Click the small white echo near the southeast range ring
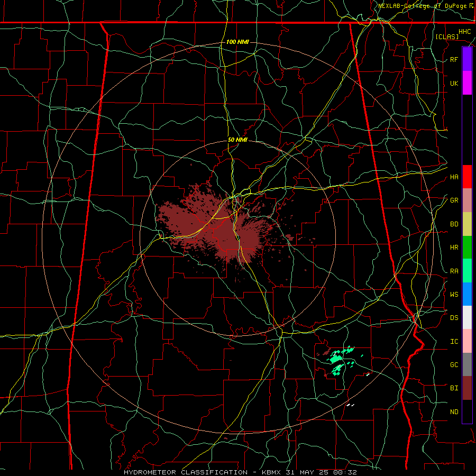The height and width of the screenshot is (476, 476). [350, 405]
